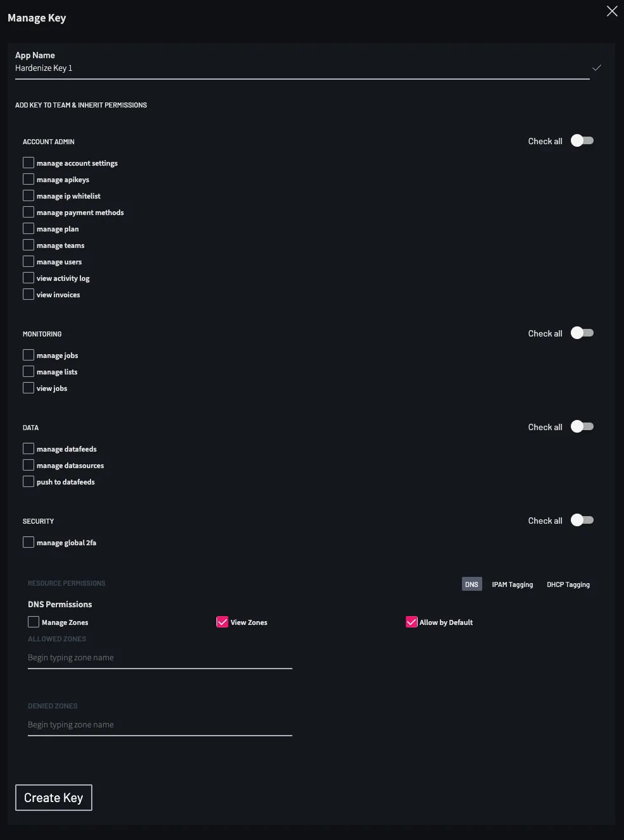Image resolution: width=624 pixels, height=840 pixels.
Task: Check the Manage Zones permission
Action: point(33,622)
